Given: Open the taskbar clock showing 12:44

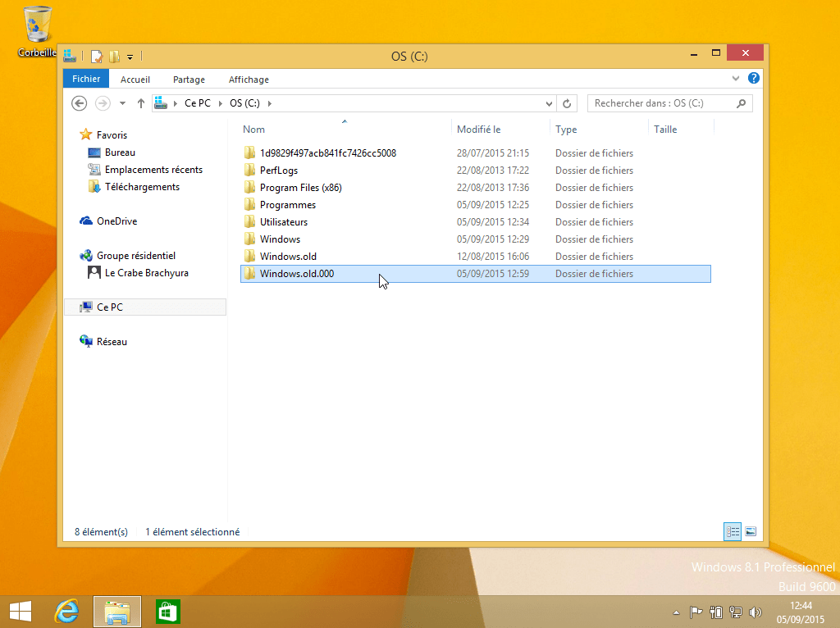Looking at the screenshot, I should coord(801,612).
